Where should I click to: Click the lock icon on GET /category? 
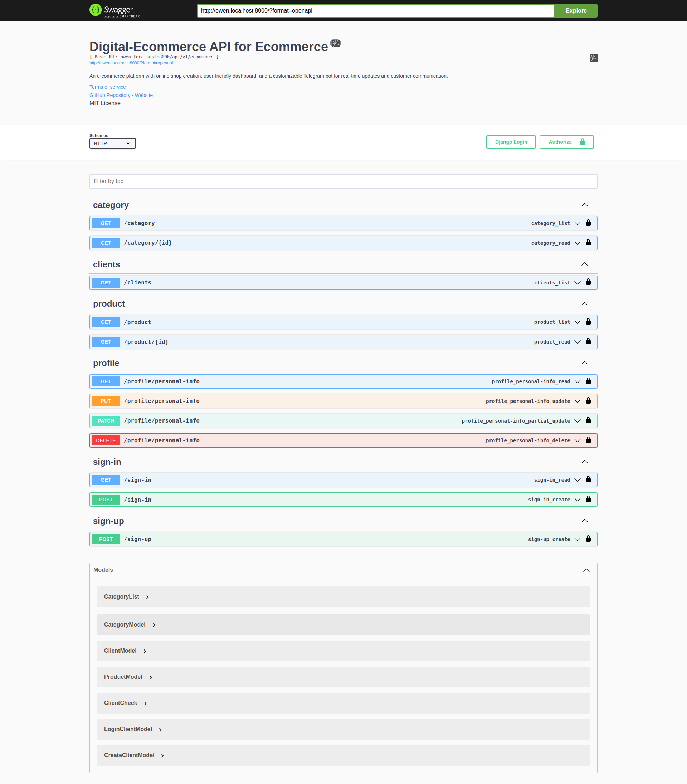(588, 223)
